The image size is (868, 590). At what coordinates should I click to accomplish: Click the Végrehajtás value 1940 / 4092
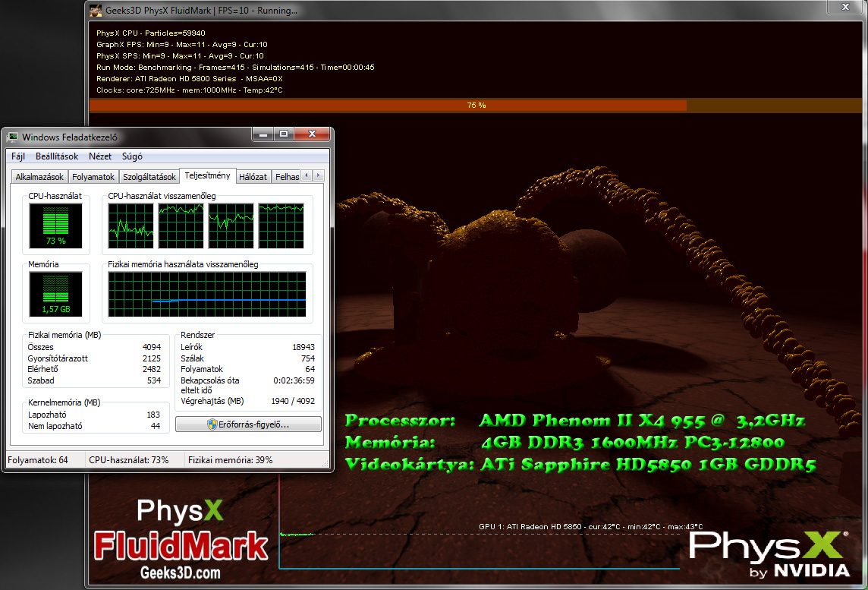[293, 401]
